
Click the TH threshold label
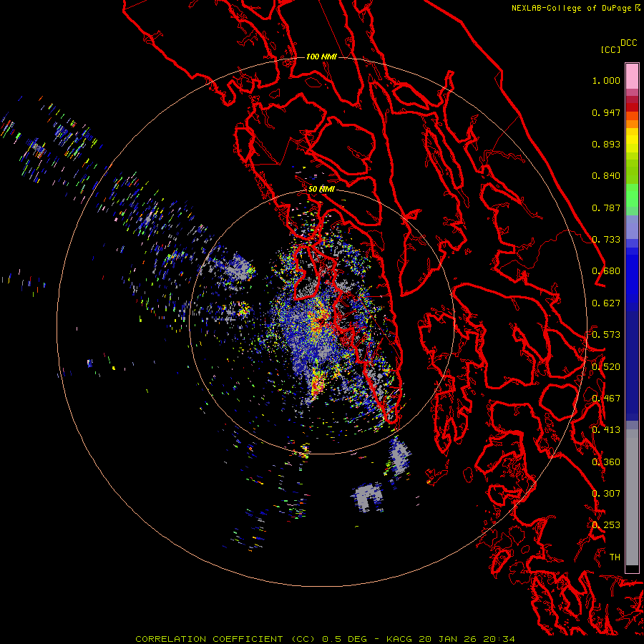615,557
